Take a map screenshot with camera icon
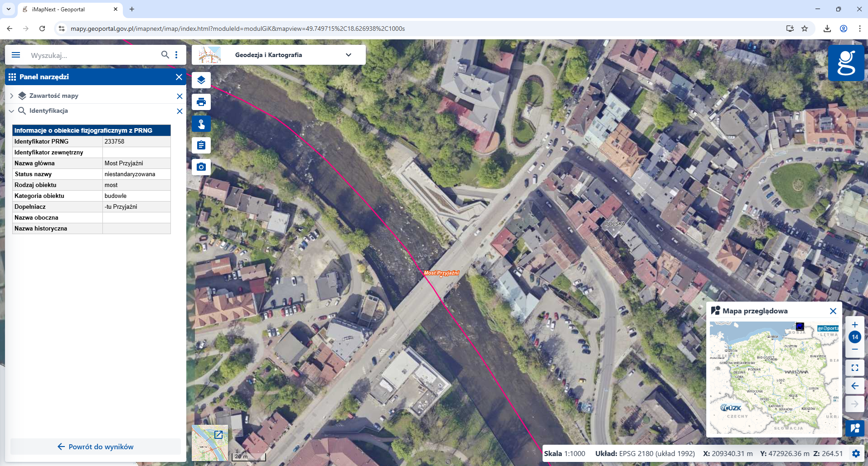Viewport: 868px width, 466px height. click(x=201, y=167)
